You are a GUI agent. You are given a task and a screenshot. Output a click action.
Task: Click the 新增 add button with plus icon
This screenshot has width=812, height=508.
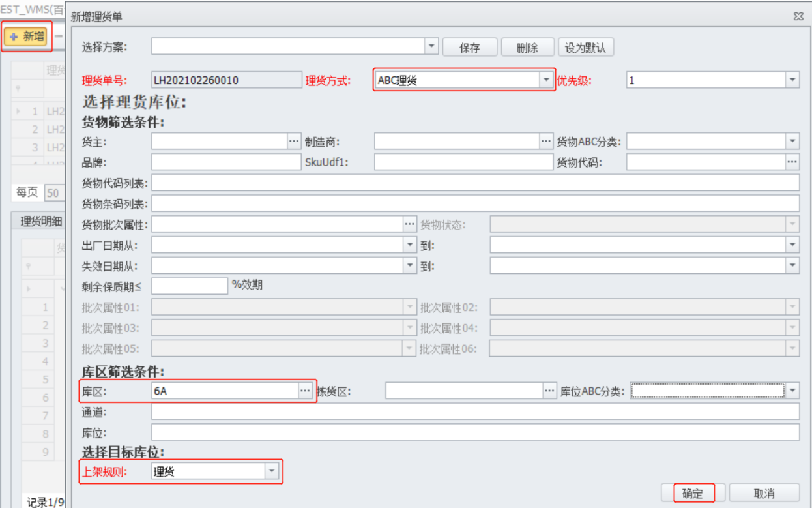pyautogui.click(x=27, y=37)
